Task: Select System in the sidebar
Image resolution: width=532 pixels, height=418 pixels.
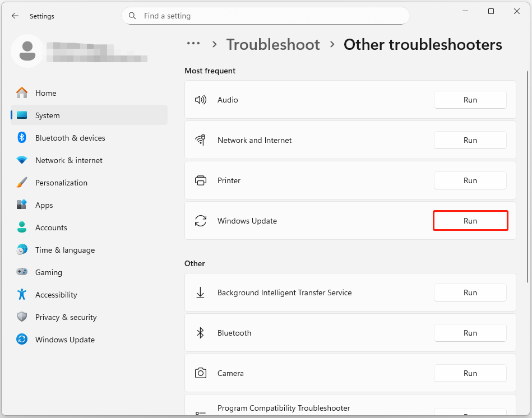Action: pyautogui.click(x=47, y=115)
